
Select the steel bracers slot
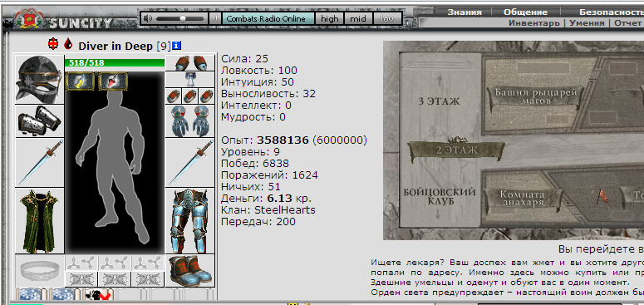[39, 121]
